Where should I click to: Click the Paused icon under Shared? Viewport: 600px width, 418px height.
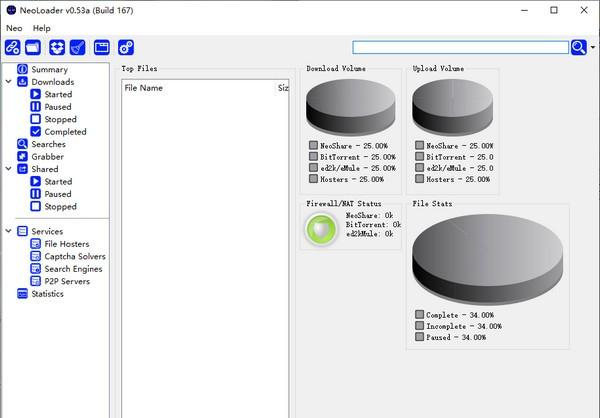(x=36, y=194)
